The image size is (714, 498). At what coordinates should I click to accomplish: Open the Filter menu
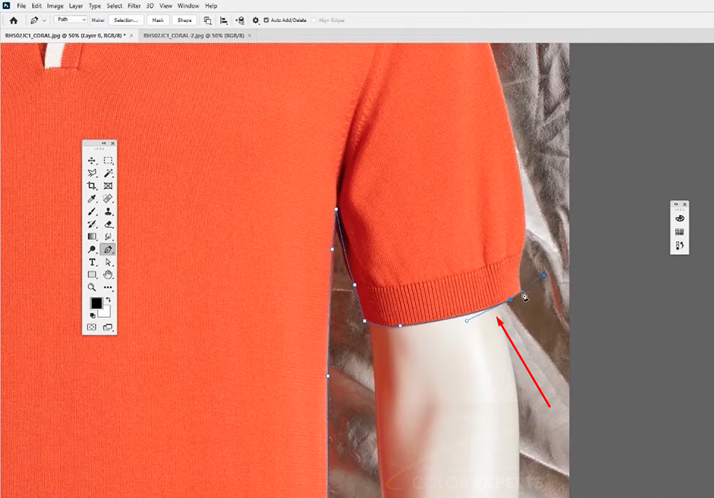(x=134, y=6)
